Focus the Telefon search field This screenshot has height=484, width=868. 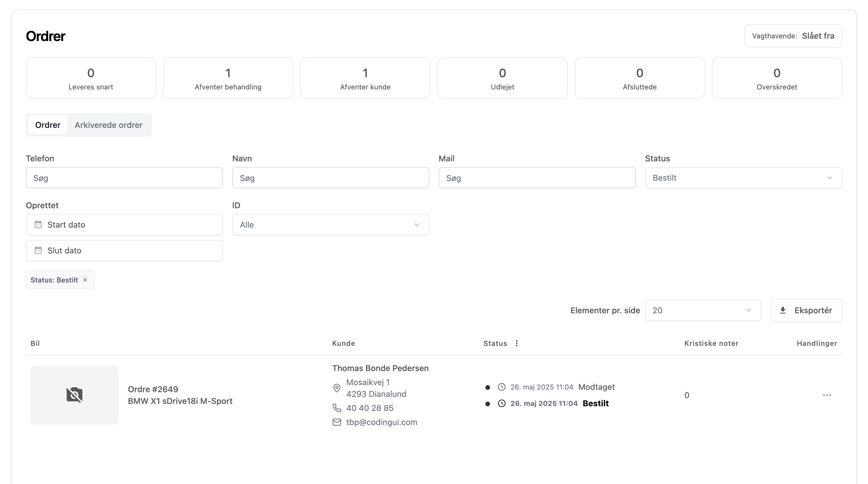click(124, 178)
